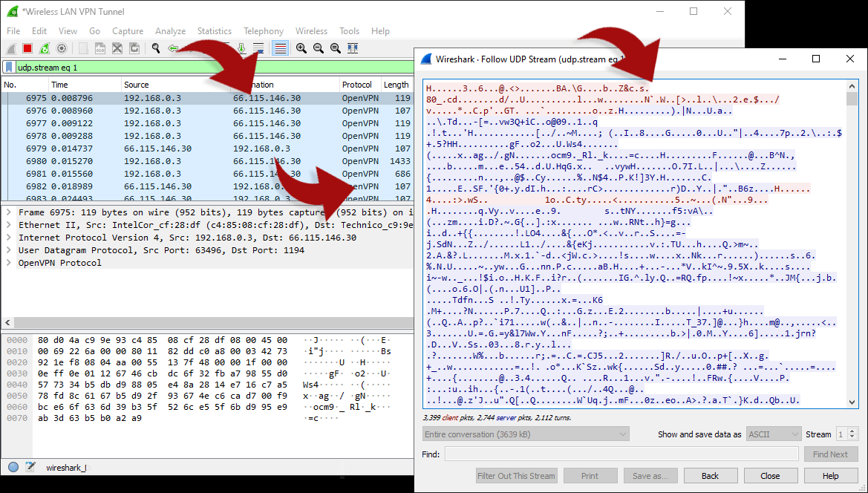Click the Back button in stream dialog
The image size is (868, 493).
coord(711,476)
